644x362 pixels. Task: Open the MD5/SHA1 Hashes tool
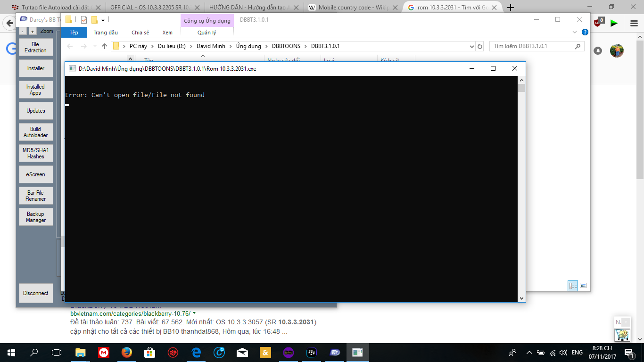pos(36,153)
